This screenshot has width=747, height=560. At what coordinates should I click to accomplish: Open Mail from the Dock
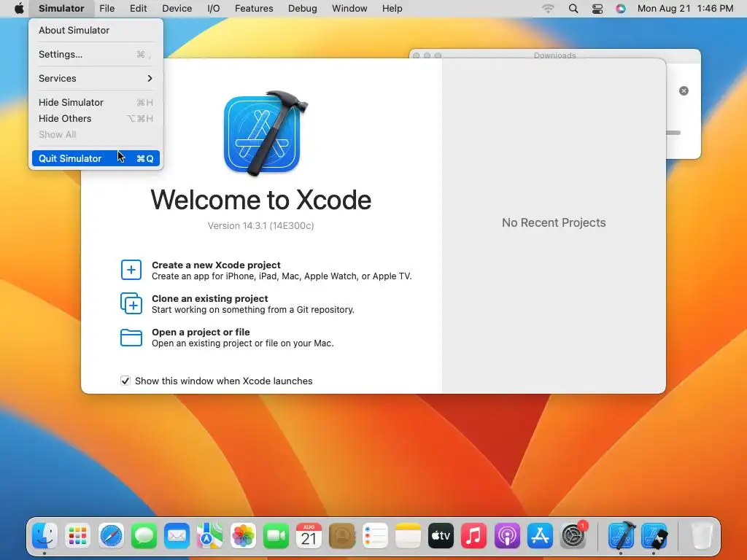[177, 536]
